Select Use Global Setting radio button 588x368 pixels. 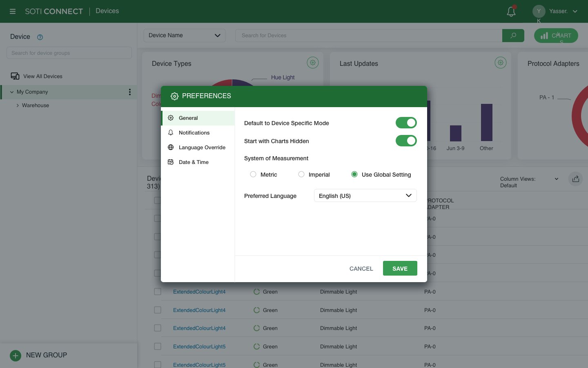coord(354,174)
